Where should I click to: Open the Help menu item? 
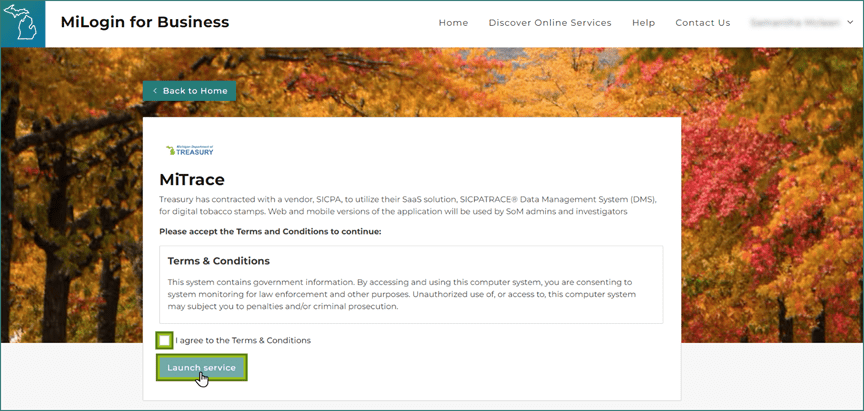click(x=644, y=23)
